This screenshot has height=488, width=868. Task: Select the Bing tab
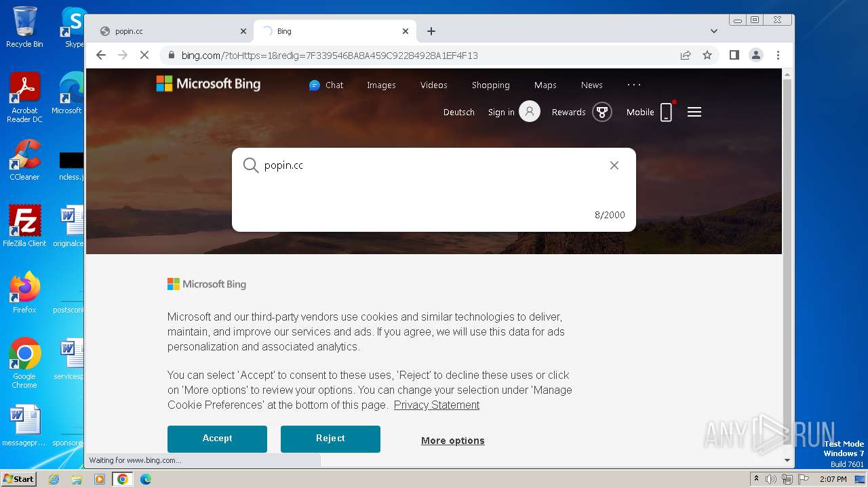(335, 31)
